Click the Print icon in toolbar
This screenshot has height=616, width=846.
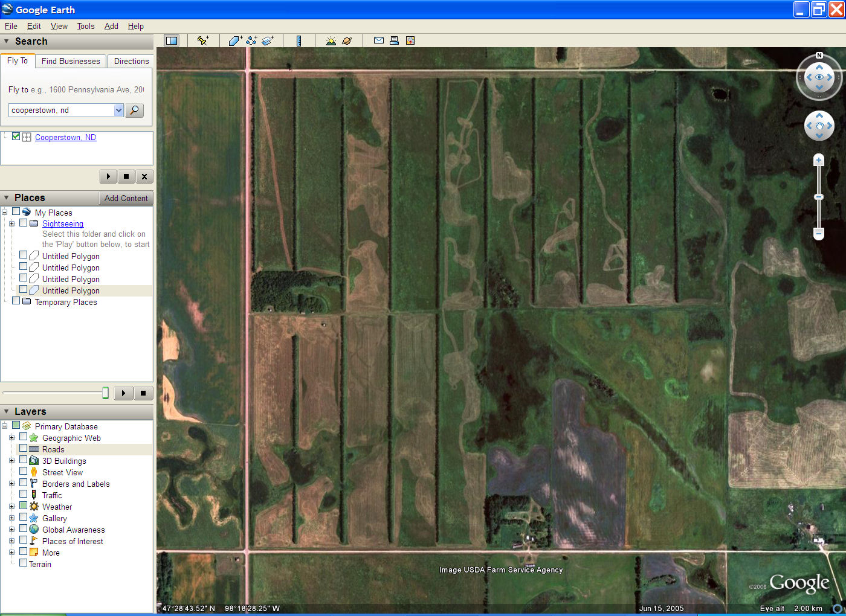point(394,40)
